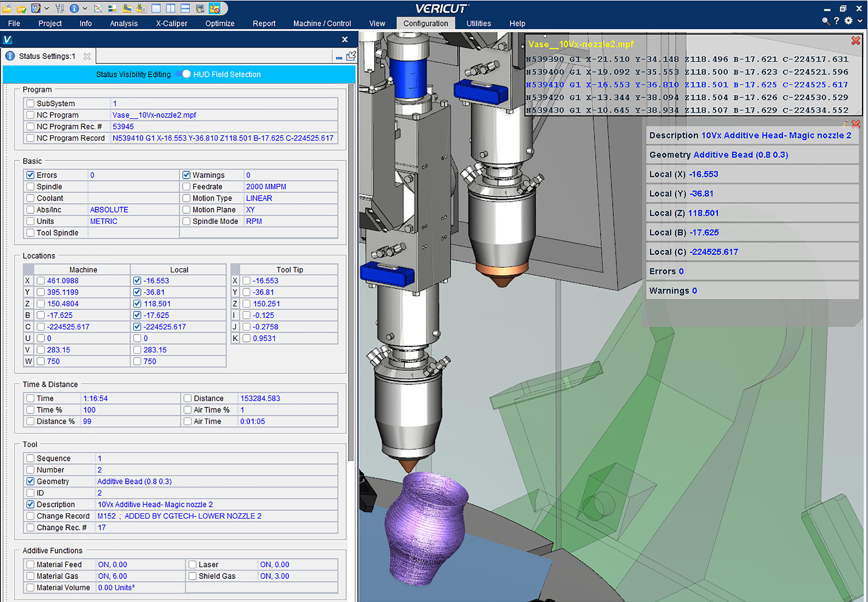Open a project via the VC folder icon
Image resolution: width=868 pixels, height=602 pixels.
click(6, 8)
